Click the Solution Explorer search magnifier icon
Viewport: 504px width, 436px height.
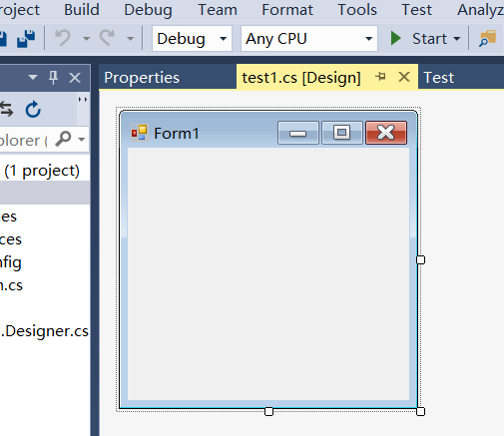point(63,139)
